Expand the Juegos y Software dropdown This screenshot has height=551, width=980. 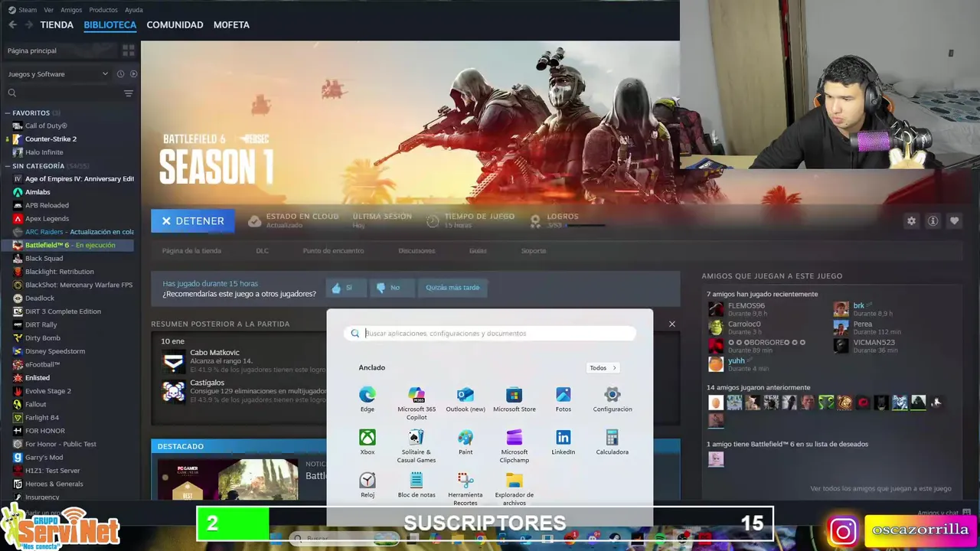[x=58, y=74]
